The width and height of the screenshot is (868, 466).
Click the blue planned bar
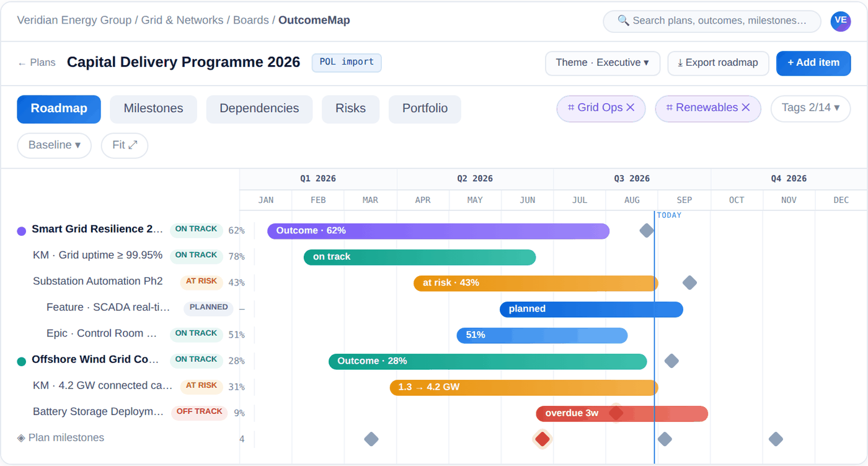pyautogui.click(x=591, y=309)
